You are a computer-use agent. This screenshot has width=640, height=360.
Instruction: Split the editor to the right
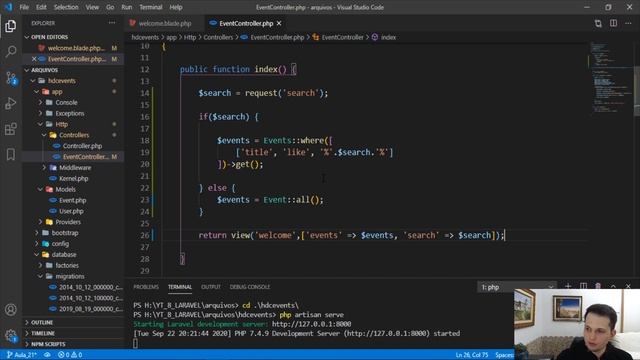(613, 23)
